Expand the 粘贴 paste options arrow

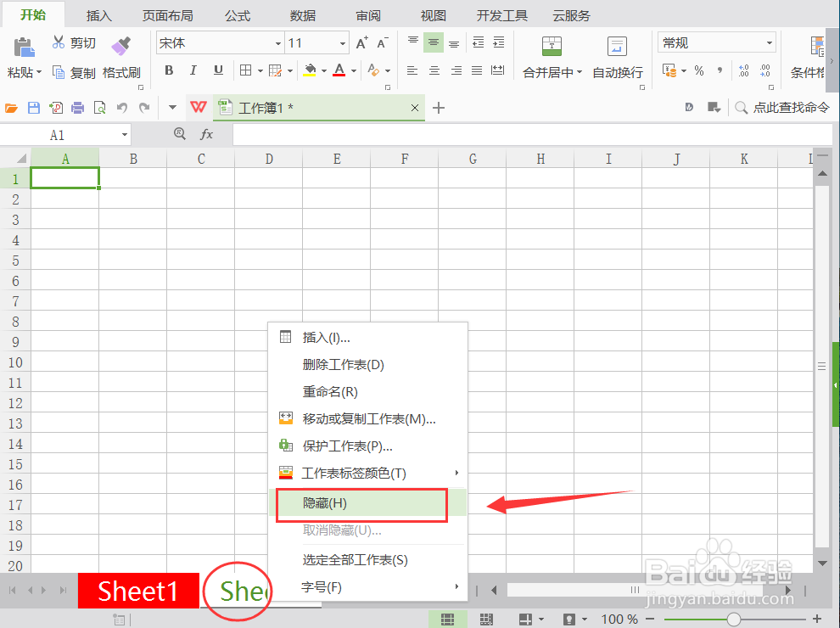coord(39,72)
